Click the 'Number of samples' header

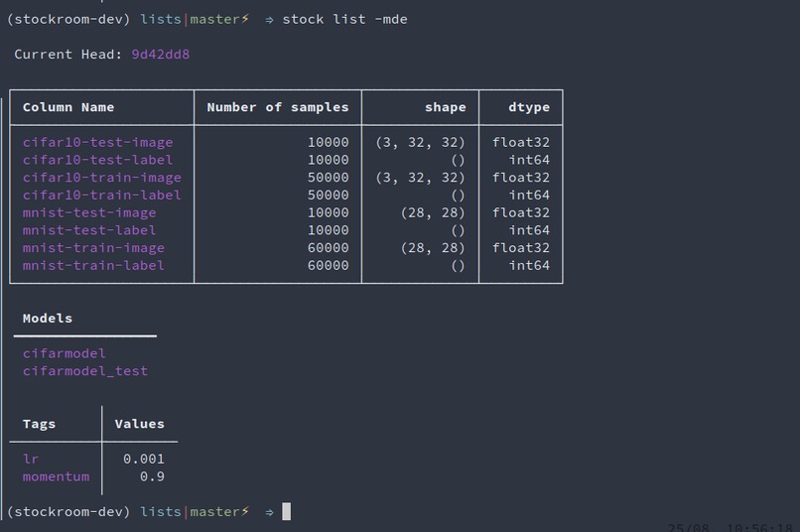278,107
